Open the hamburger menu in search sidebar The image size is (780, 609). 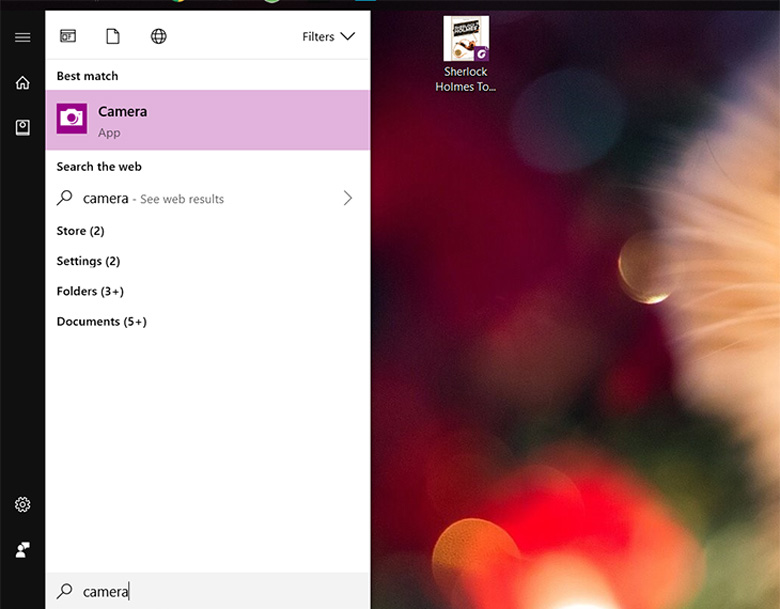(22, 38)
